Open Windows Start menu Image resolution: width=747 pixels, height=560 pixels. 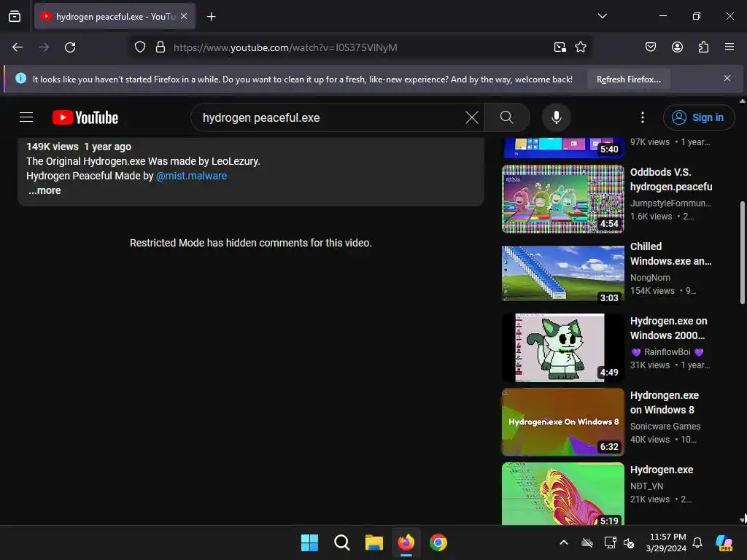(309, 542)
